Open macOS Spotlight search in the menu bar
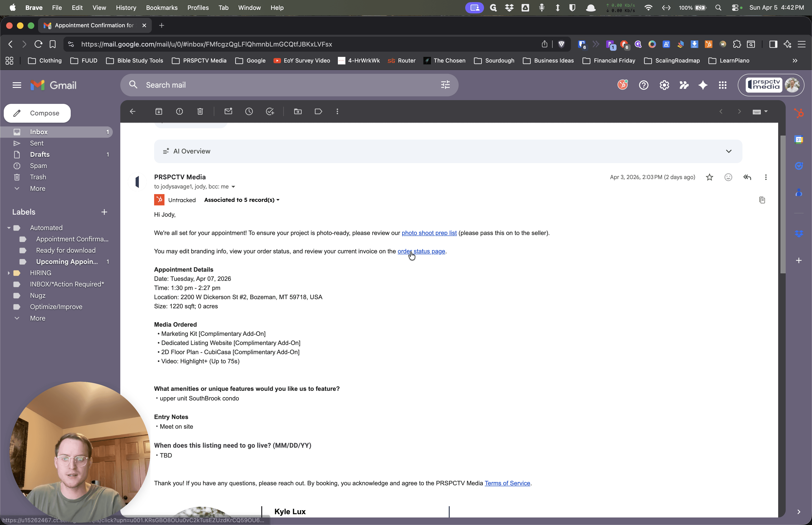Image resolution: width=812 pixels, height=525 pixels. pos(718,8)
